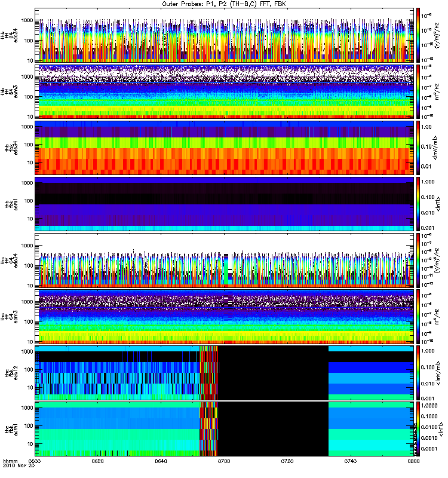Click the 'thb fff 64 scm3' y-axis title
Image resolution: width=448 pixels, height=478 pixels.
tap(10, 91)
